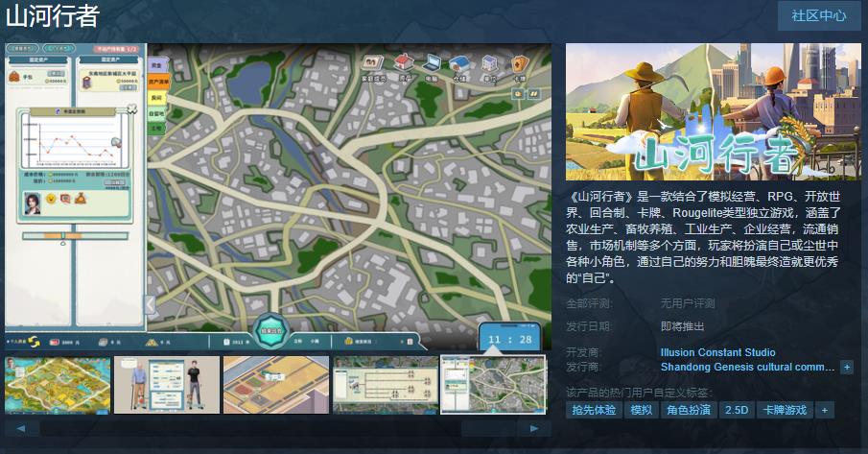
Task: Expand more tags with plus button
Action: click(824, 410)
